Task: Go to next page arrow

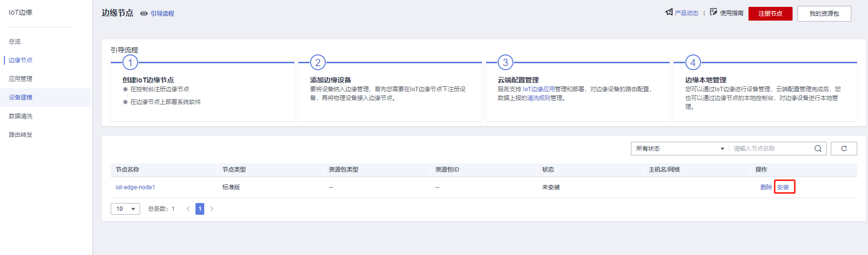Action: 212,209
